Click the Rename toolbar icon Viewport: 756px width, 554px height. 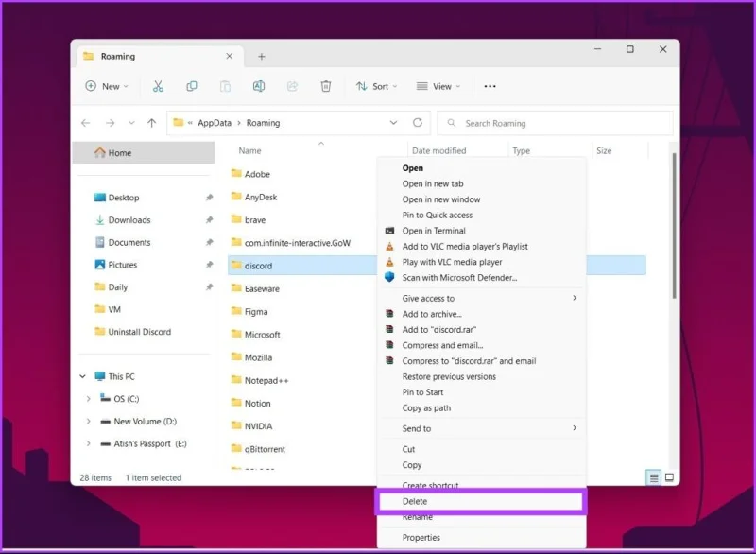[259, 86]
